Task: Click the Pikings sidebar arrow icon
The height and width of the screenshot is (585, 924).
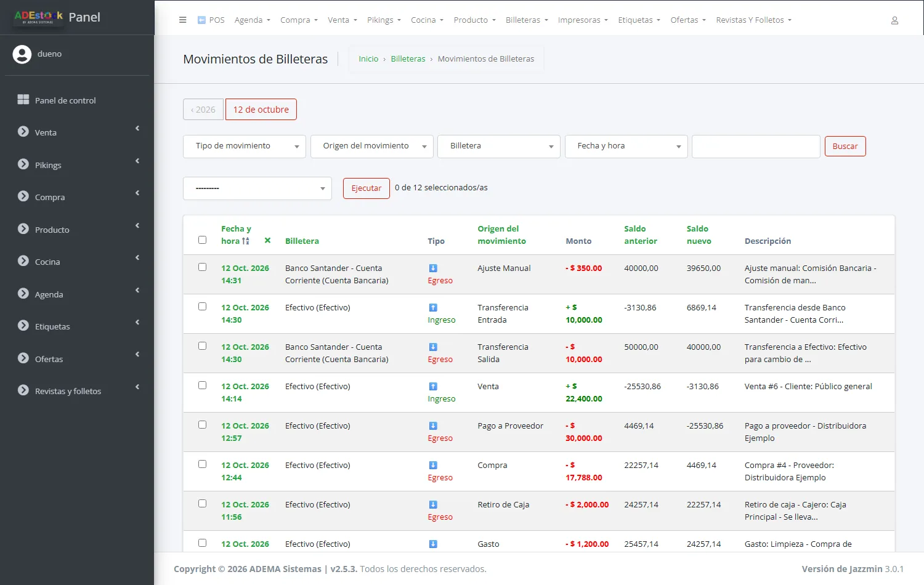Action: [23, 164]
